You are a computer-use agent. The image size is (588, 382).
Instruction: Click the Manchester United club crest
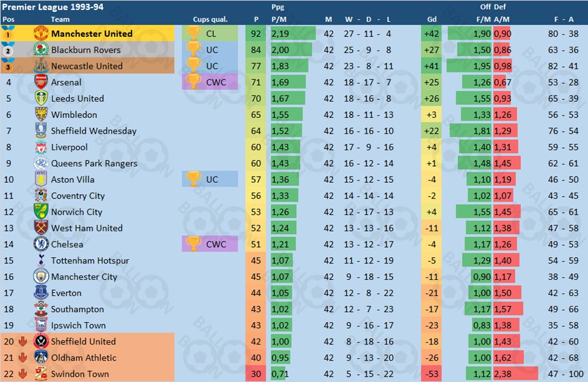pyautogui.click(x=41, y=34)
